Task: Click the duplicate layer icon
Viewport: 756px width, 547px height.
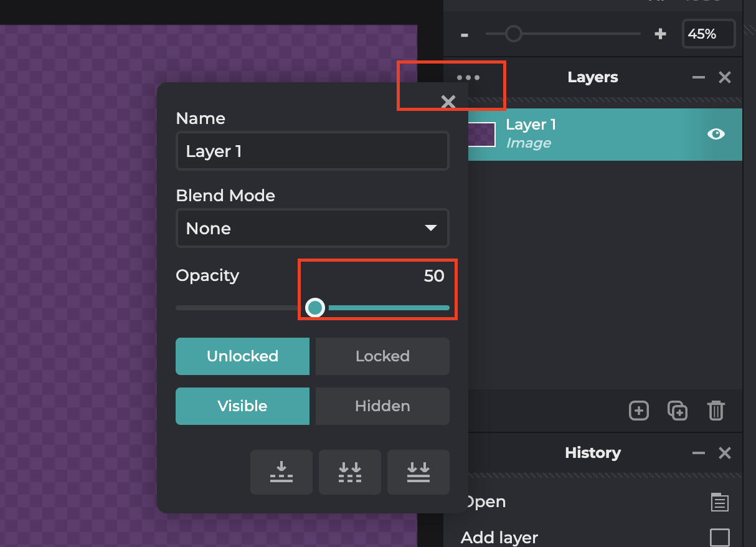Action: point(678,411)
